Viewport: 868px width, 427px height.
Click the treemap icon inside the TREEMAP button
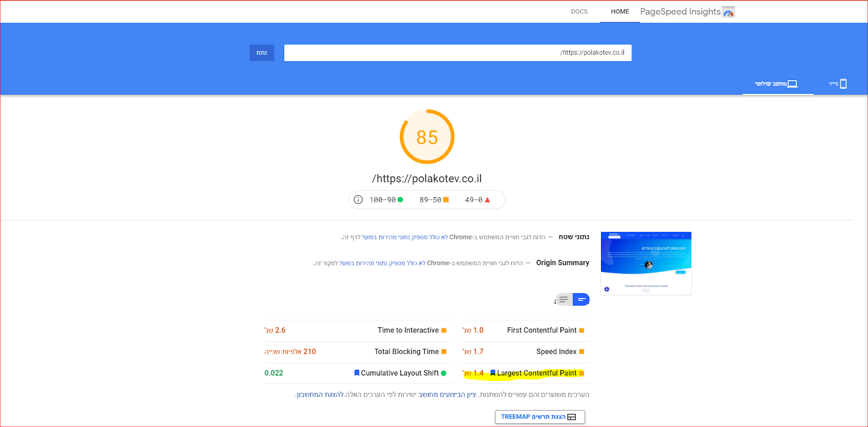571,417
